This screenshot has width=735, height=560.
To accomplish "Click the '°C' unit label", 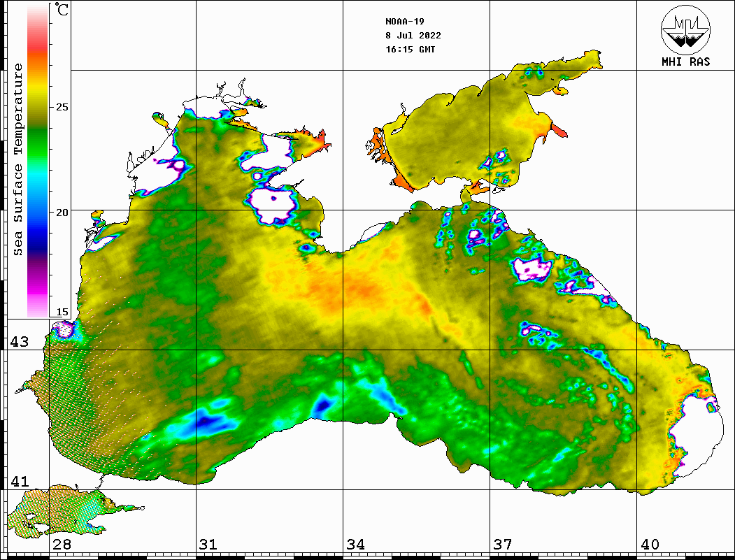I will (61, 9).
